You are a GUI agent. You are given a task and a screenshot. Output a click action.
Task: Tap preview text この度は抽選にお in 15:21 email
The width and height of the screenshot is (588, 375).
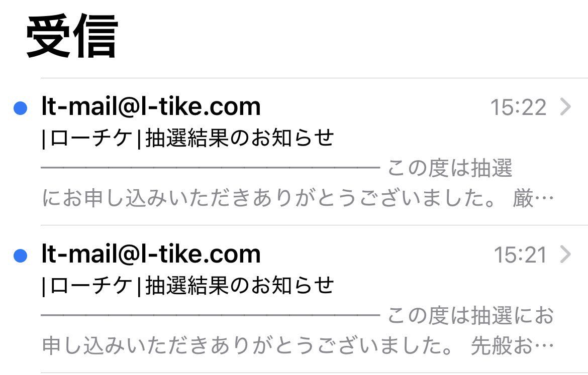pos(470,316)
